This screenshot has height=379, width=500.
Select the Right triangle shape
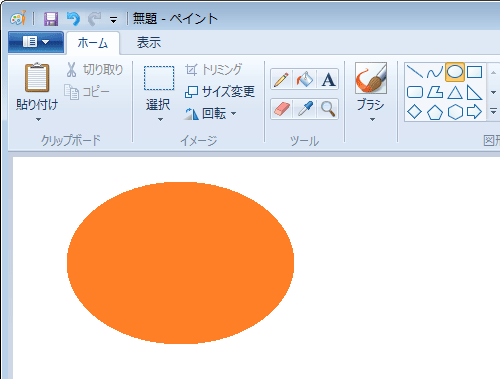(474, 92)
